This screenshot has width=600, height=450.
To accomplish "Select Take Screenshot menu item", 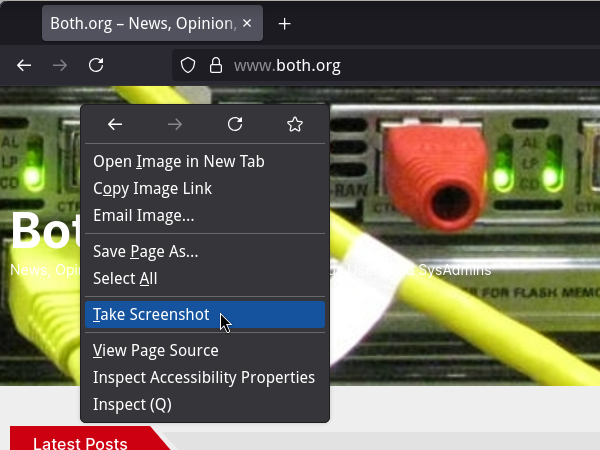I will pos(151,314).
